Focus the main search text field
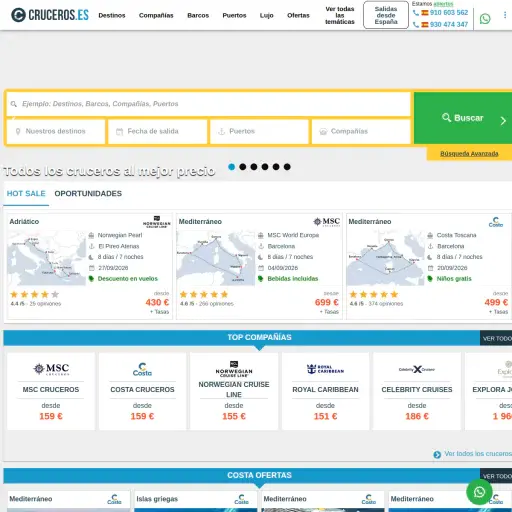The image size is (512, 512). (x=209, y=104)
